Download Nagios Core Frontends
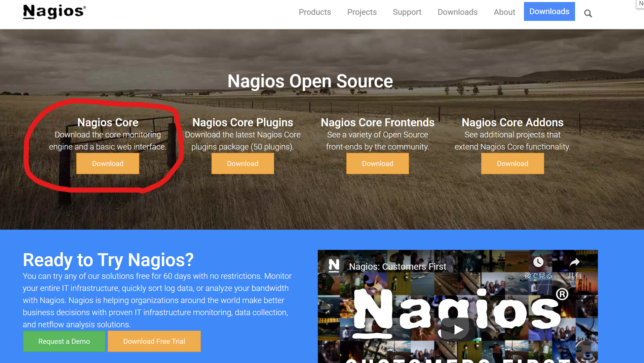The width and height of the screenshot is (644, 363). pos(377,164)
